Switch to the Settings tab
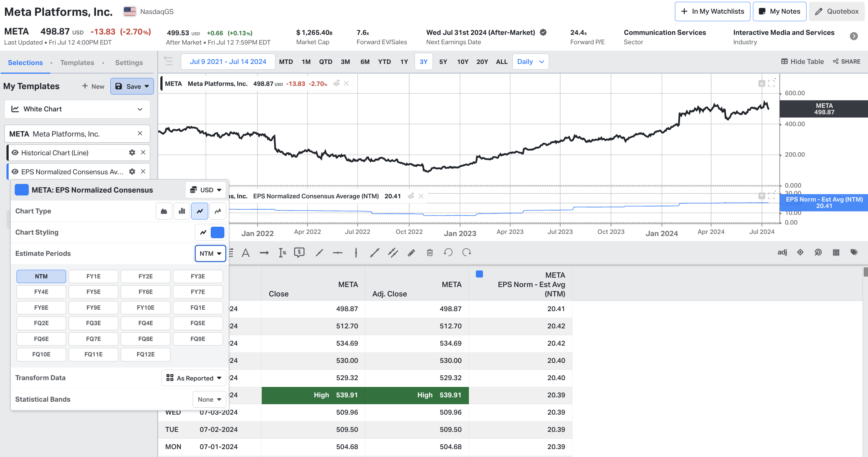868x457 pixels. 129,63
